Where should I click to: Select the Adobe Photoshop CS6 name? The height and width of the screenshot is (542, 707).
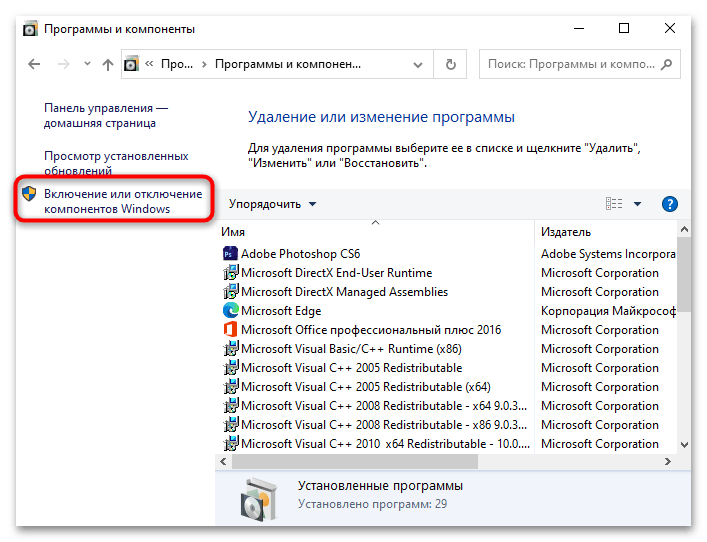[x=300, y=254]
